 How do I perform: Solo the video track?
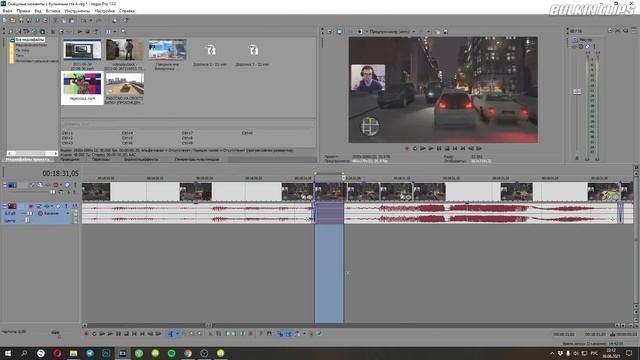point(75,185)
